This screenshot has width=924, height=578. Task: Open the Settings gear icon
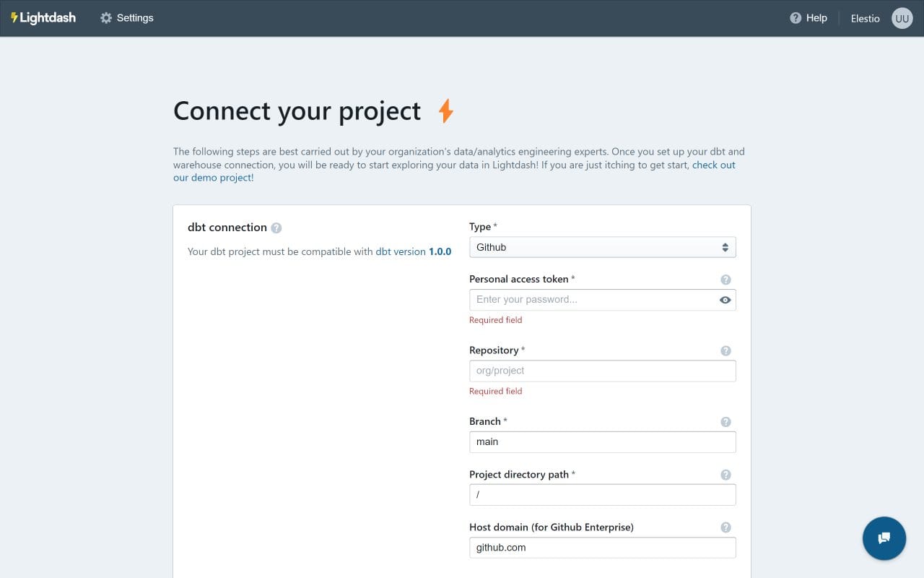(105, 17)
